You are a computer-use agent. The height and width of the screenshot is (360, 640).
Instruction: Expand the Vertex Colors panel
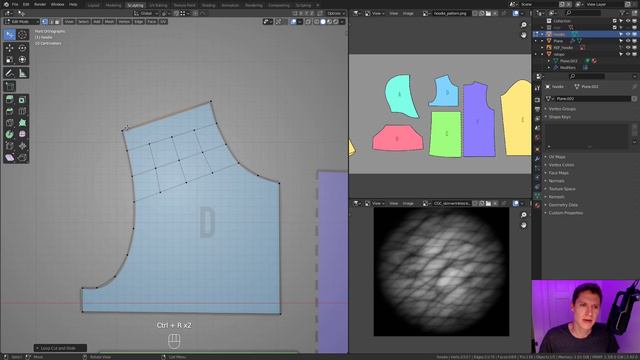tap(561, 165)
